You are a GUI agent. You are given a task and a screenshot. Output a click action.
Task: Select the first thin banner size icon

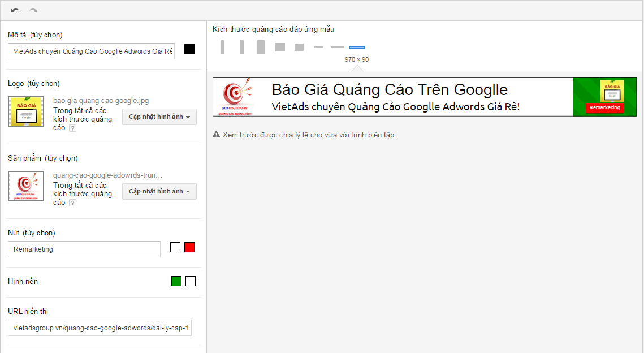pyautogui.click(x=318, y=47)
